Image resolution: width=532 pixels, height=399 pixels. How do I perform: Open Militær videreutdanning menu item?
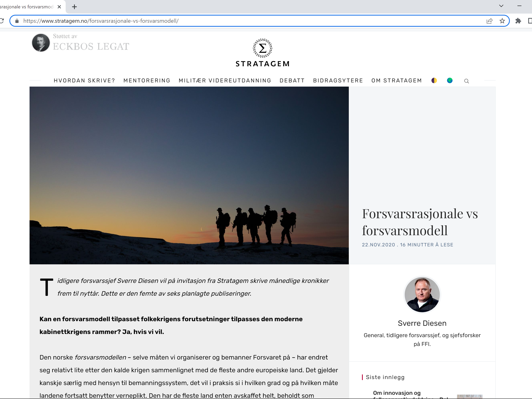tap(225, 81)
